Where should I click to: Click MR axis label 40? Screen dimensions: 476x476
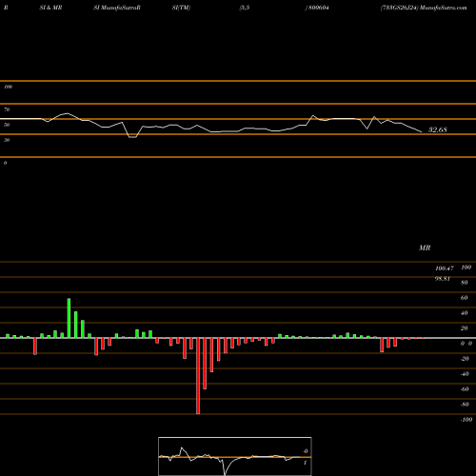[x=464, y=313]
